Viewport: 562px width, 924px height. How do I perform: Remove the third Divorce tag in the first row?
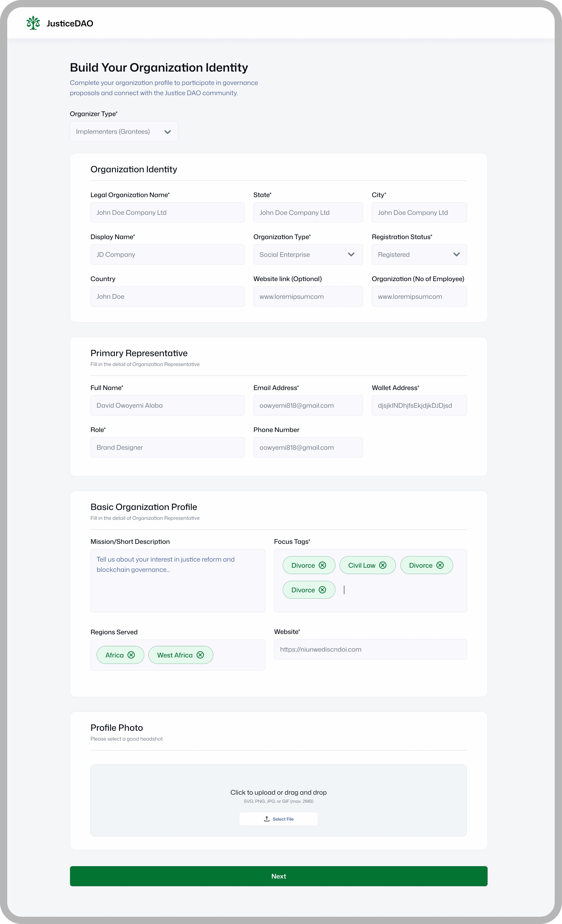(440, 565)
